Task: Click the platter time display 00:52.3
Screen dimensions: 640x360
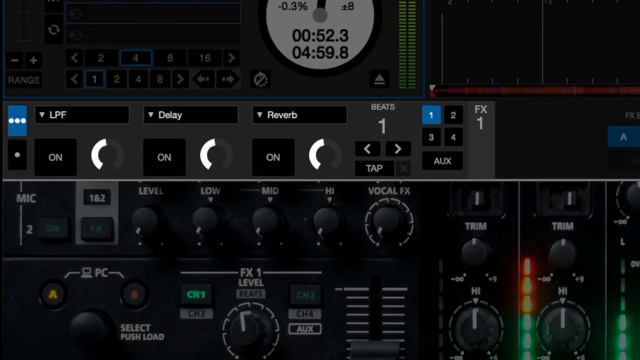Action: [x=320, y=36]
